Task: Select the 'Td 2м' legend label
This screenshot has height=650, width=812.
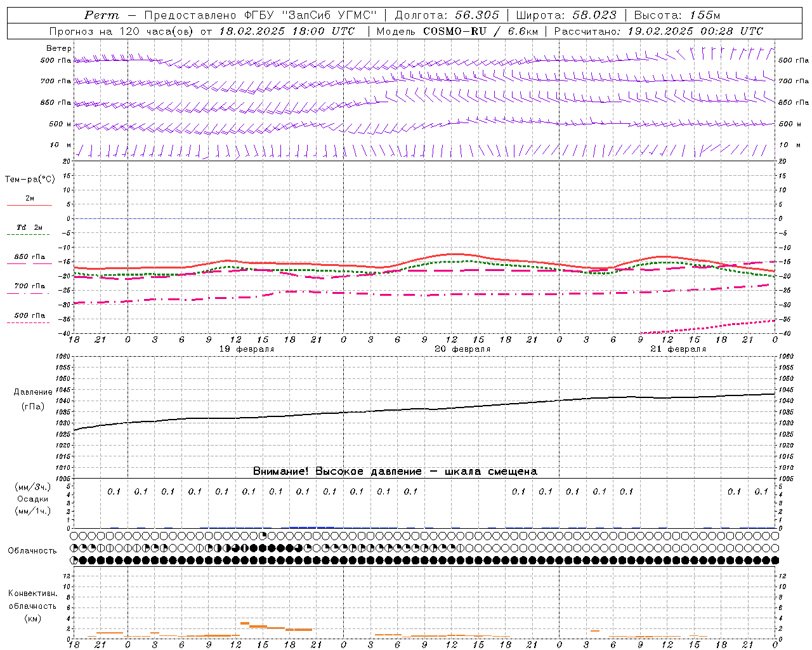Action: click(x=30, y=227)
